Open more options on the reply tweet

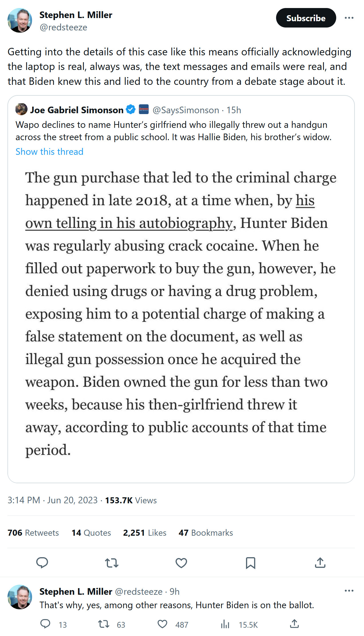coord(349,590)
